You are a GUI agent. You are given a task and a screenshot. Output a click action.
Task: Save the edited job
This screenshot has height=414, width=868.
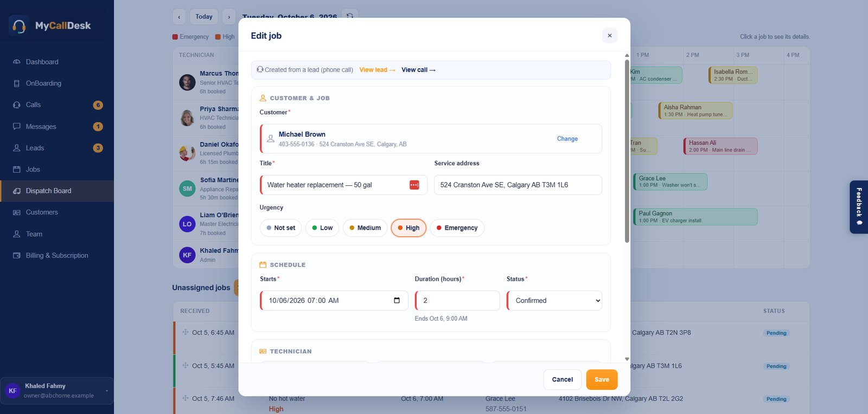pos(602,379)
